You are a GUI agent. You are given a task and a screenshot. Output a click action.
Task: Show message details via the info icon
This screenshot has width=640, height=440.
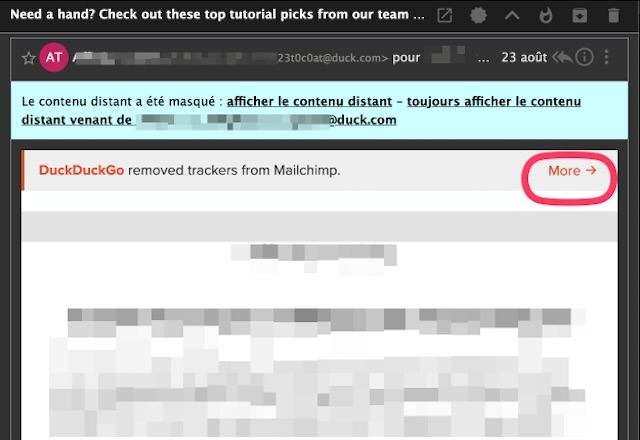[585, 57]
